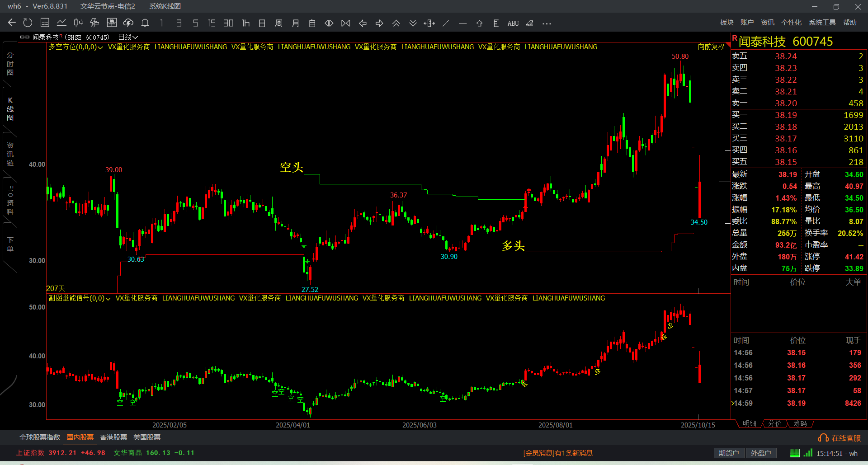
Task: Click the 期货户 status bar button
Action: click(x=729, y=453)
